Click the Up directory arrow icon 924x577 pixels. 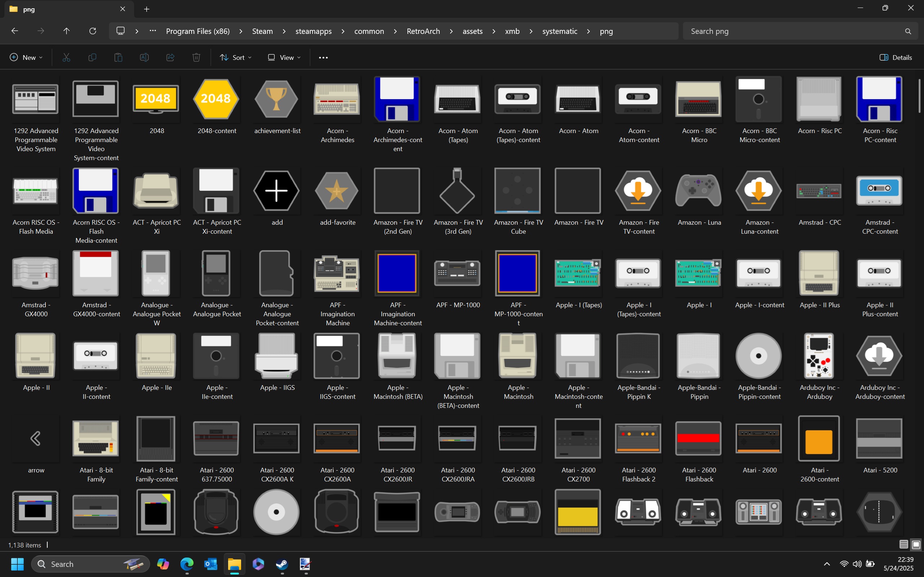(66, 31)
